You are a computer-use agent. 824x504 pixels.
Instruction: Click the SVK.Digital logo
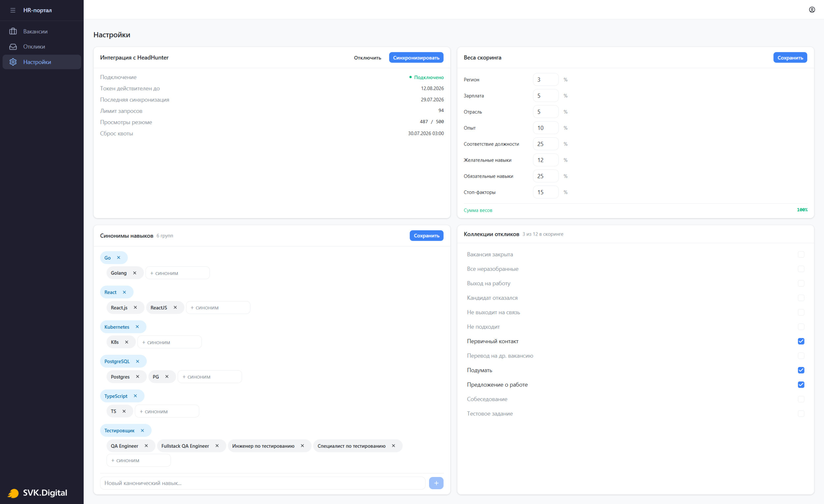coord(38,493)
